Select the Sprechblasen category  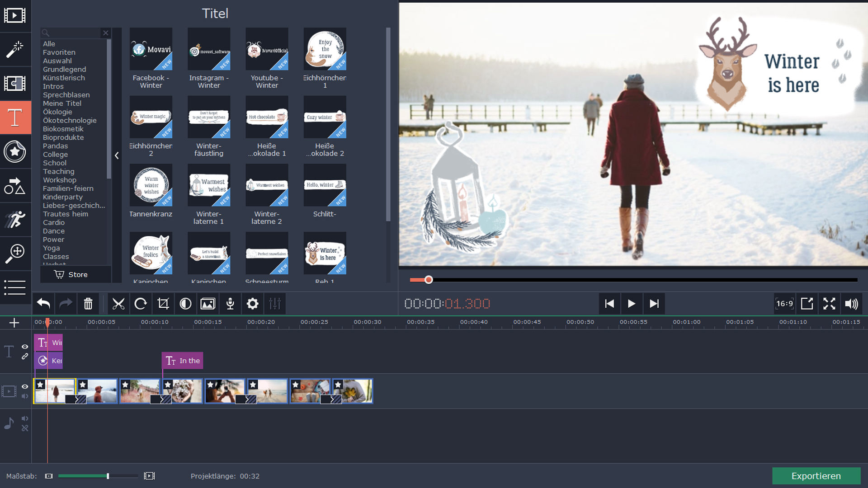point(66,95)
